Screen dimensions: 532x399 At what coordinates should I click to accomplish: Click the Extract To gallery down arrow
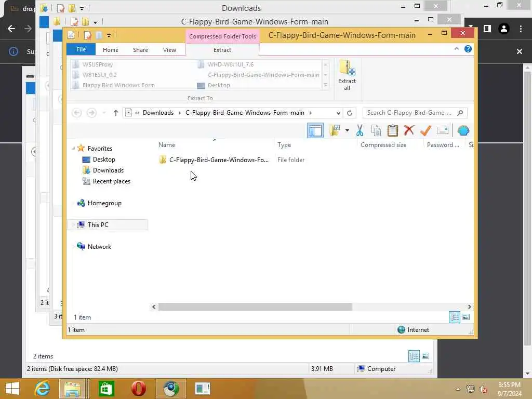tap(325, 75)
